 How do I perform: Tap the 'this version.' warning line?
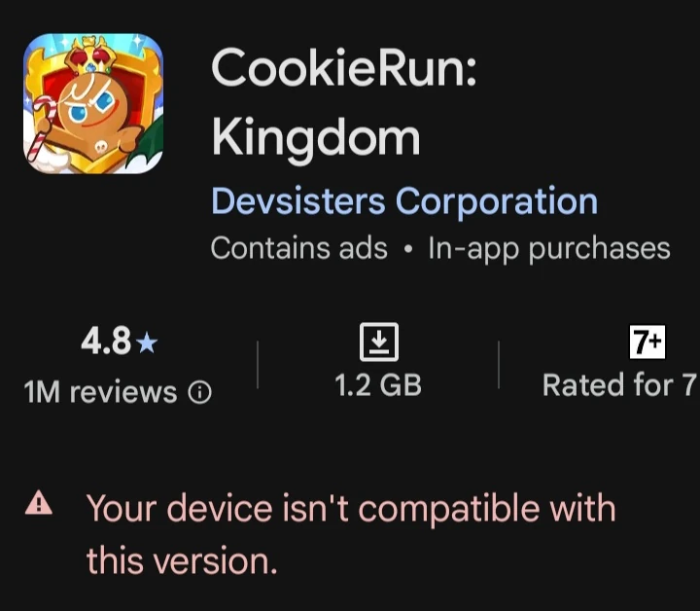(x=182, y=560)
